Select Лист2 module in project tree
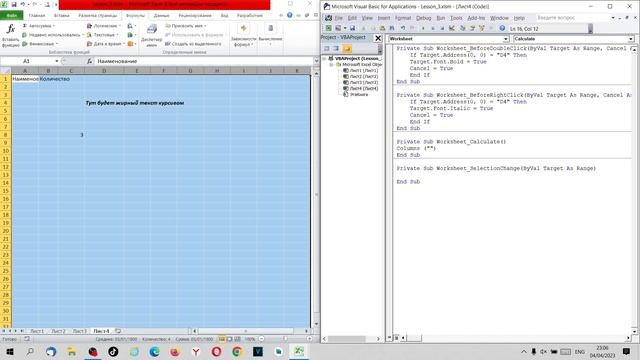Viewport: 640px width, 360px height. (361, 76)
